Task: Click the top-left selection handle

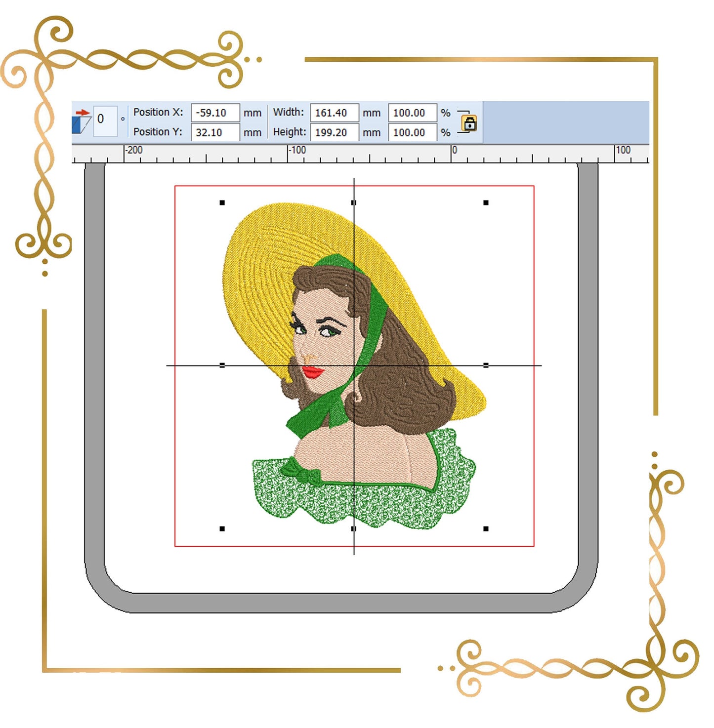Action: point(222,202)
